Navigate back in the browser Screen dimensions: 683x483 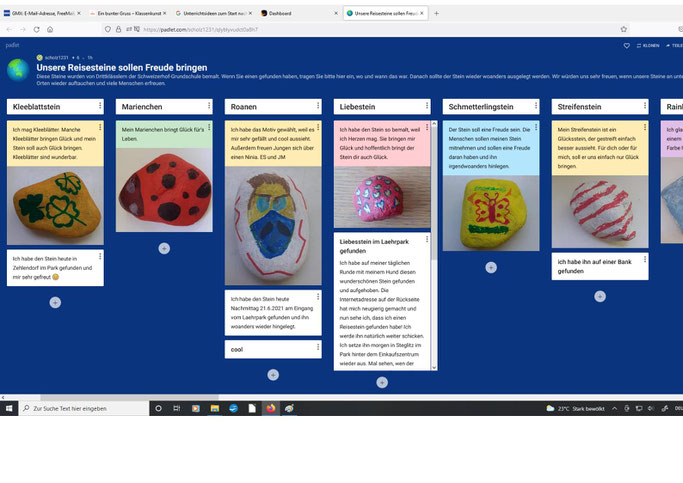tap(9, 29)
